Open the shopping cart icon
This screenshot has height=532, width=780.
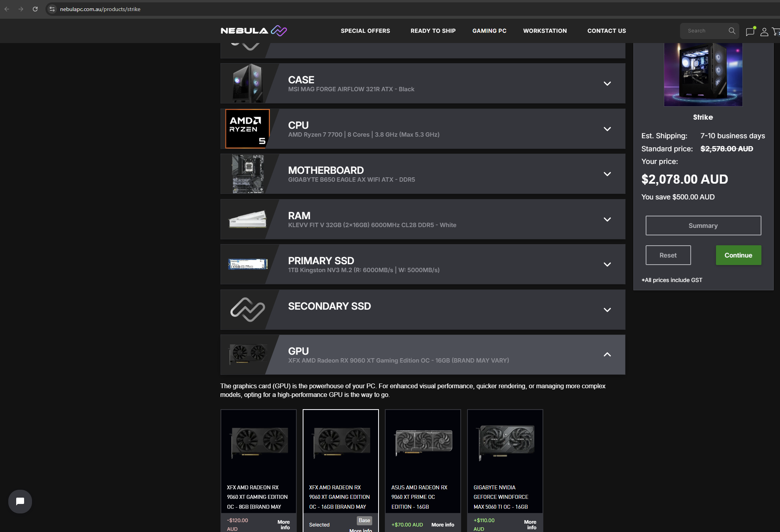(x=776, y=32)
